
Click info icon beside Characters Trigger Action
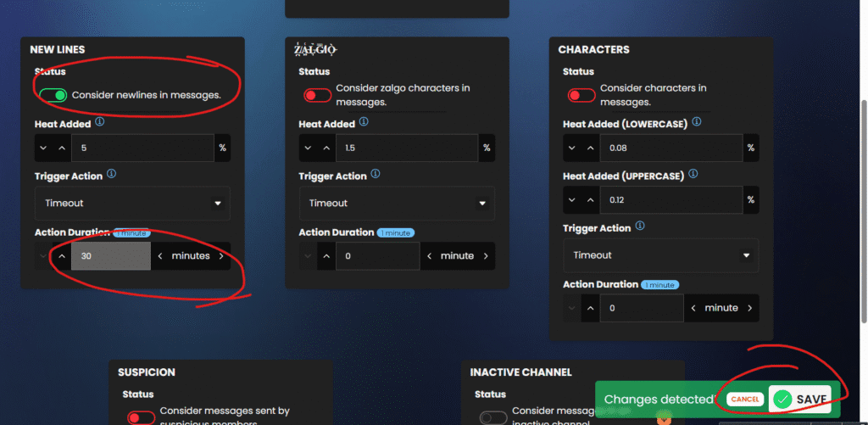point(640,226)
